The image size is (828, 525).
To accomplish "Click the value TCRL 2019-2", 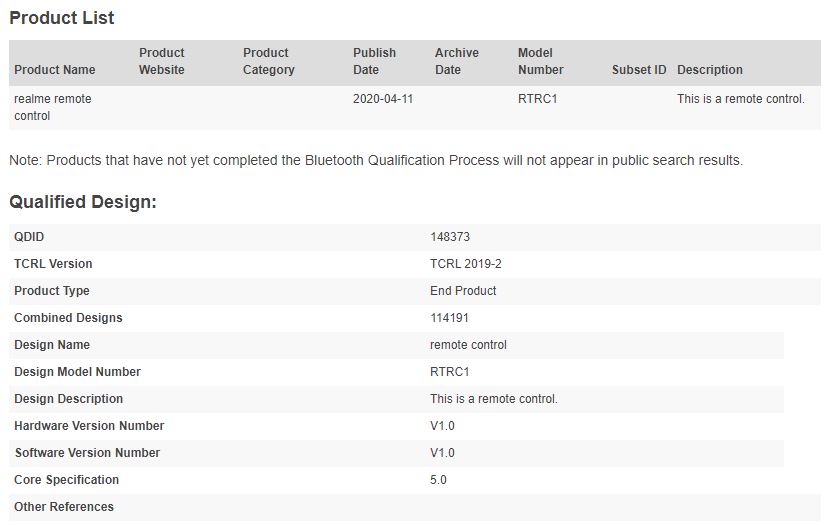I will [x=465, y=264].
